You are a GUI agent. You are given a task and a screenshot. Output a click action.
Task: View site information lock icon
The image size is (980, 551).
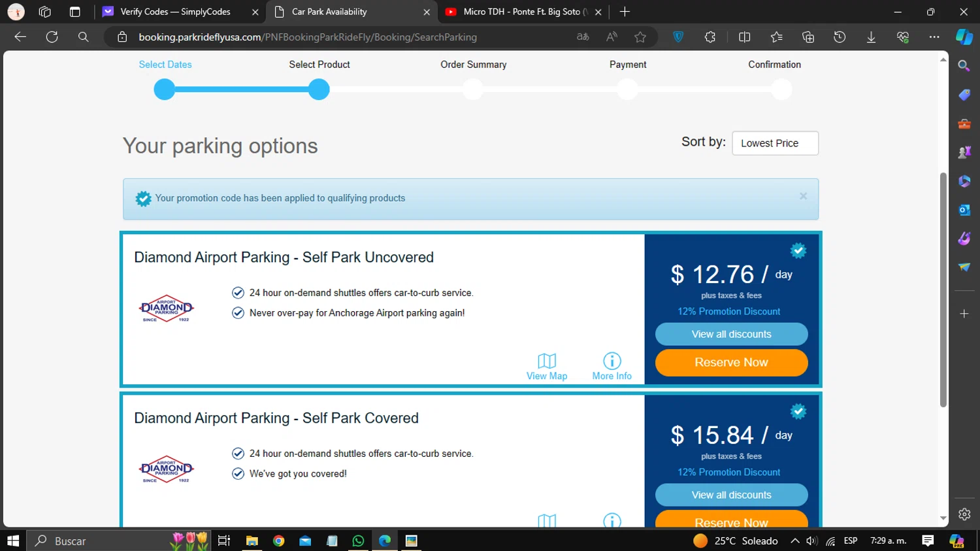click(122, 37)
